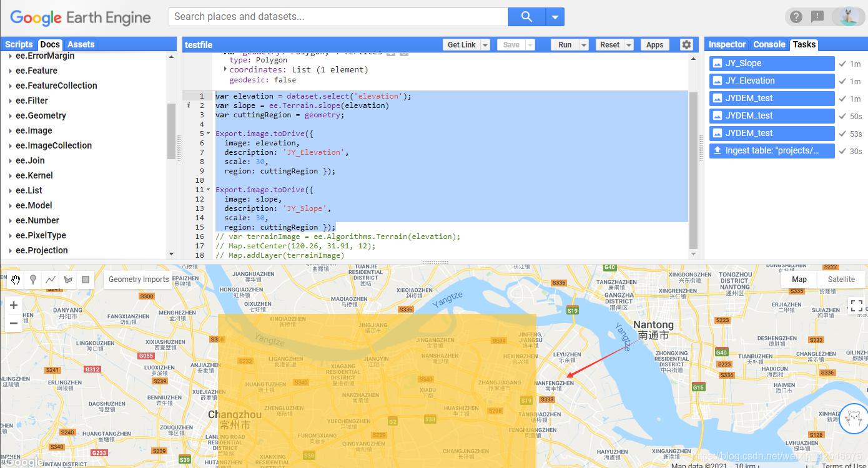The image size is (868, 468).
Task: Open the user account avatar
Action: (849, 17)
